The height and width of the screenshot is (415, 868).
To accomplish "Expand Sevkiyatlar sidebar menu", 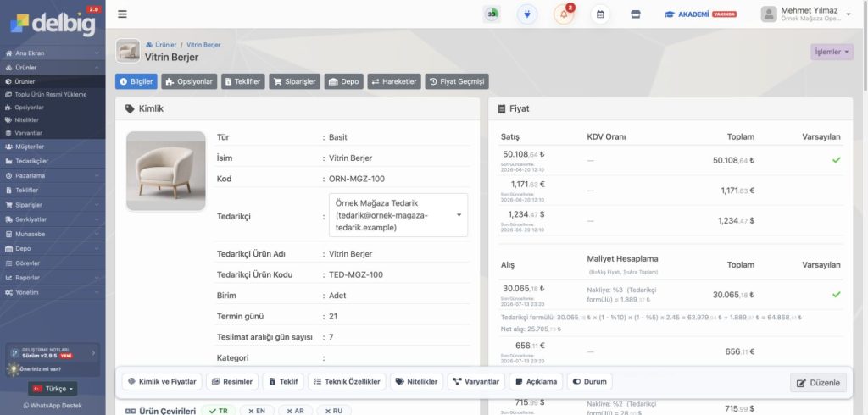I will pyautogui.click(x=53, y=219).
